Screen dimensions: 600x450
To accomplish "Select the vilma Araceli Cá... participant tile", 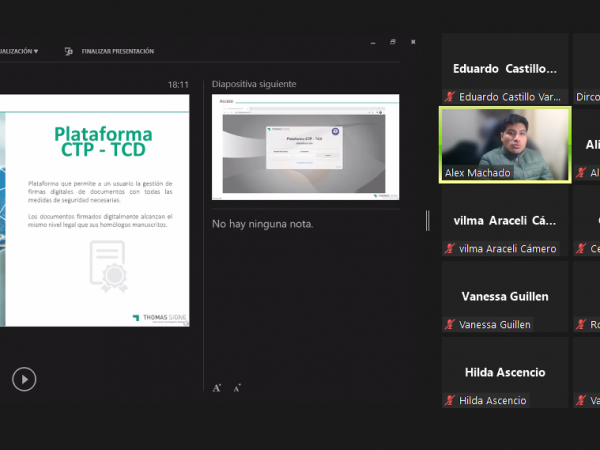I will point(505,220).
